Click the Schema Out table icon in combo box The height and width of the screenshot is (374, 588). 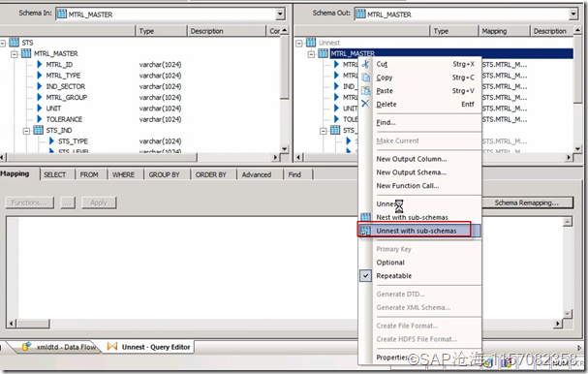(x=360, y=15)
